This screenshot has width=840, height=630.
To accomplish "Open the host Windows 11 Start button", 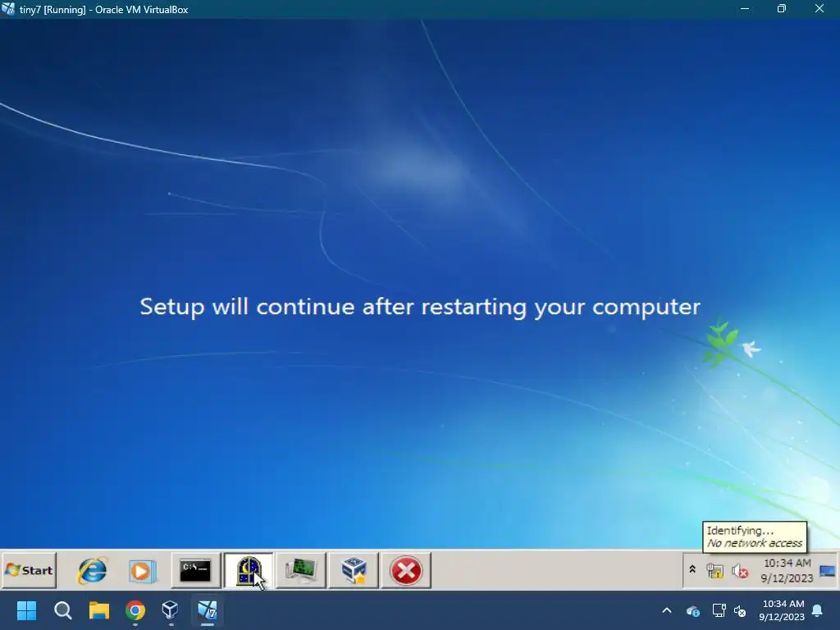I will click(x=27, y=610).
